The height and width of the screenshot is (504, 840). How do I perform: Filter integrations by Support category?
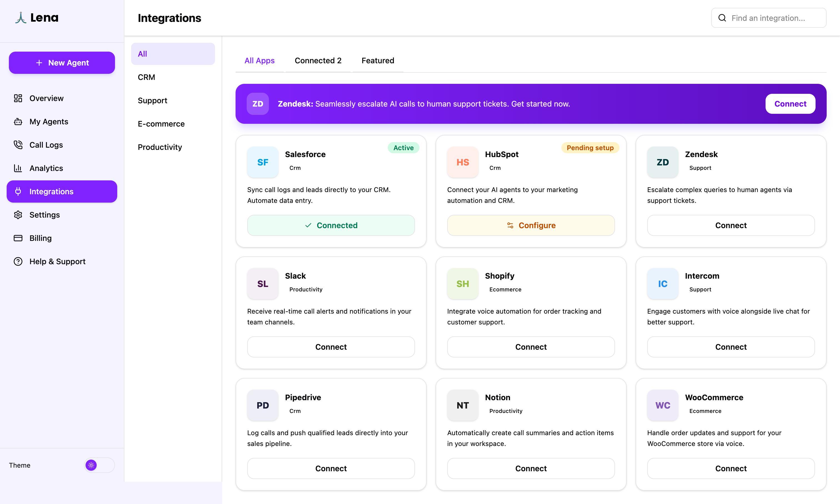(x=173, y=100)
